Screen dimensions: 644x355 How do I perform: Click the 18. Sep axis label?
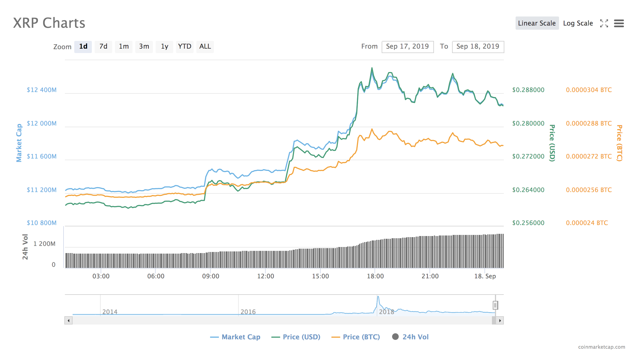(485, 276)
